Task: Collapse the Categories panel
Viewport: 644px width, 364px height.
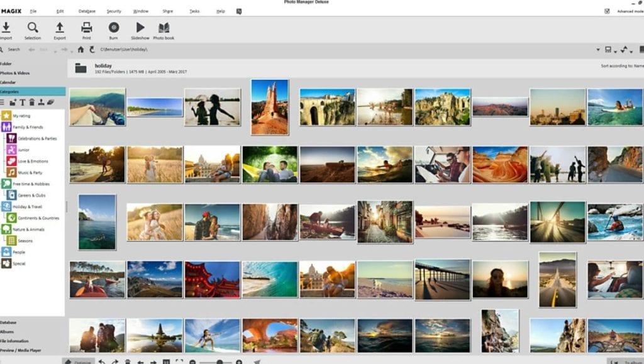Action: pyautogui.click(x=33, y=92)
